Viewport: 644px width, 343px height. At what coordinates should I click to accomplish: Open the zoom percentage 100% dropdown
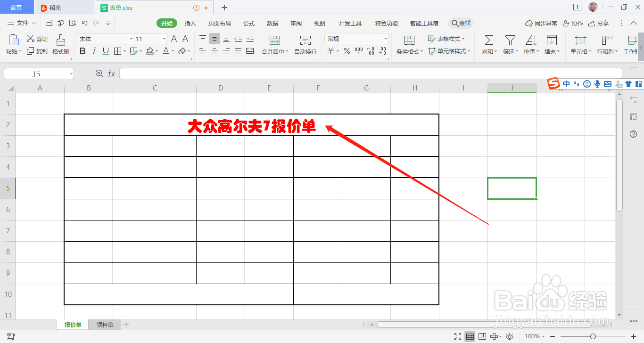point(535,336)
